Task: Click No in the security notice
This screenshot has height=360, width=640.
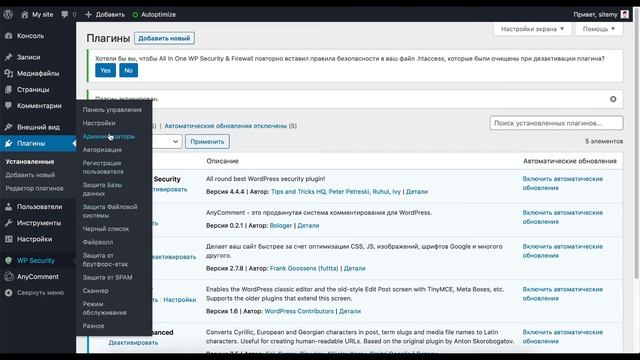Action: (129, 70)
